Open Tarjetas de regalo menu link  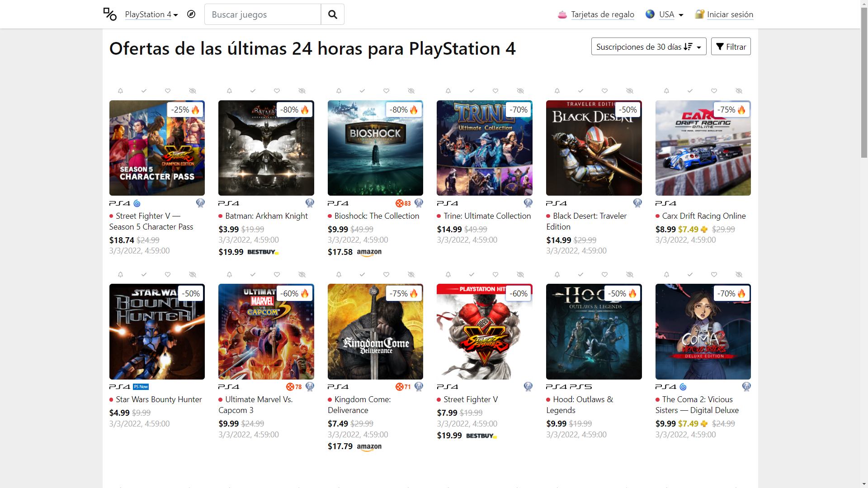[603, 14]
